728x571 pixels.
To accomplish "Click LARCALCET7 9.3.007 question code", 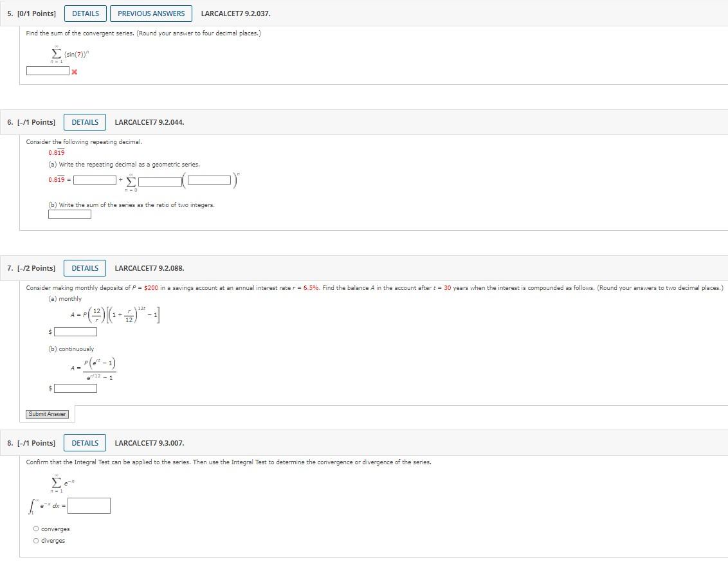I will coord(149,443).
